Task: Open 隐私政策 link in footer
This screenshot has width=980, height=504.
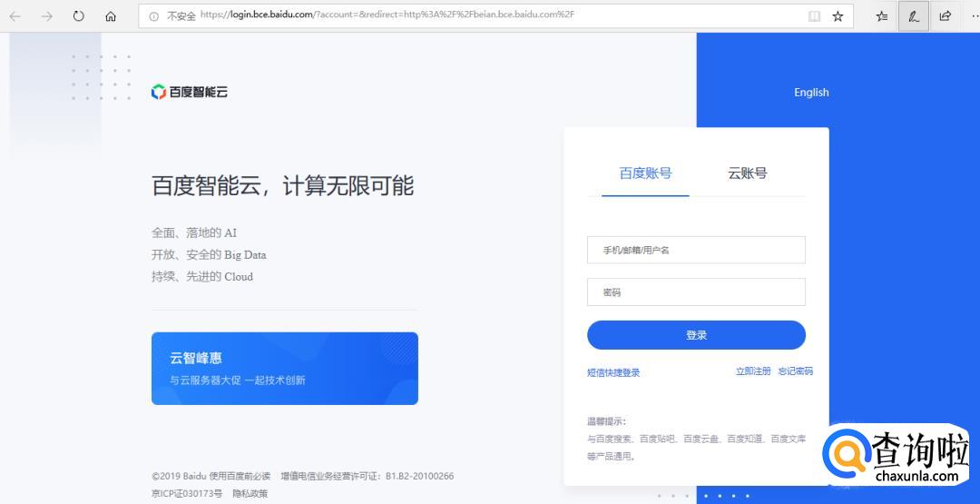Action: point(250,494)
